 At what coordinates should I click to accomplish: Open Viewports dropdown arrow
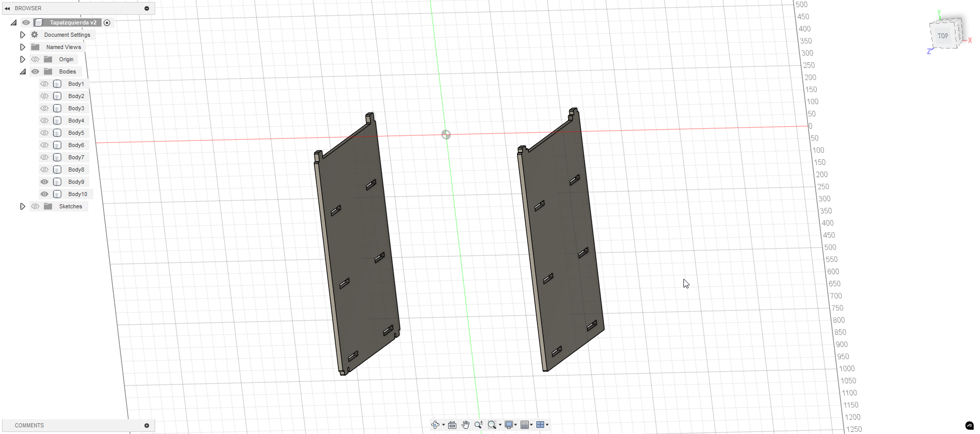(547, 425)
